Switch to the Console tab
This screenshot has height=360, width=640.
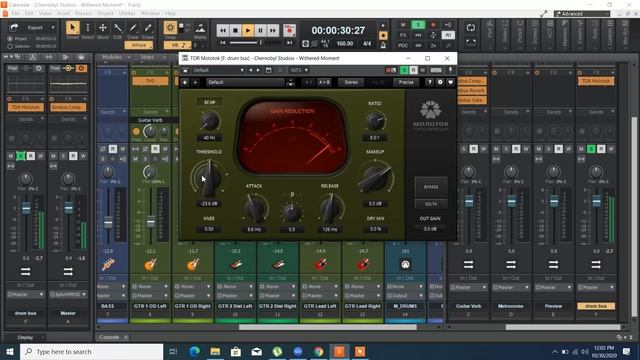pyautogui.click(x=109, y=337)
